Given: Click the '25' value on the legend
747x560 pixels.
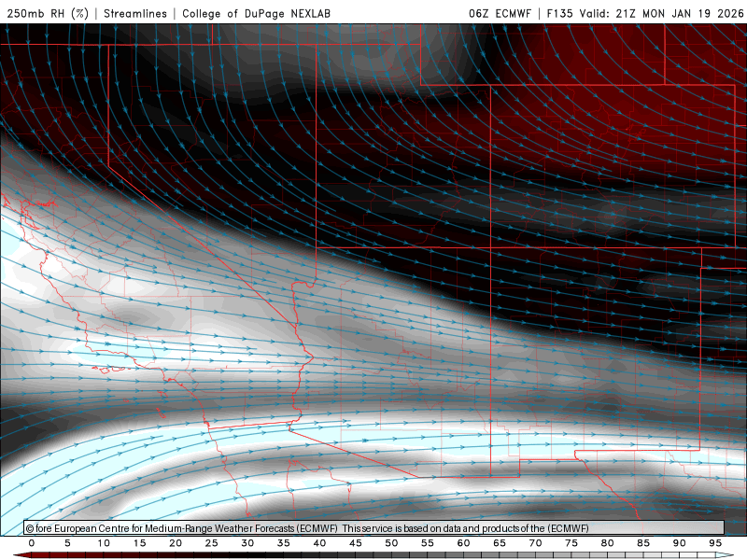Looking at the screenshot, I should (212, 543).
